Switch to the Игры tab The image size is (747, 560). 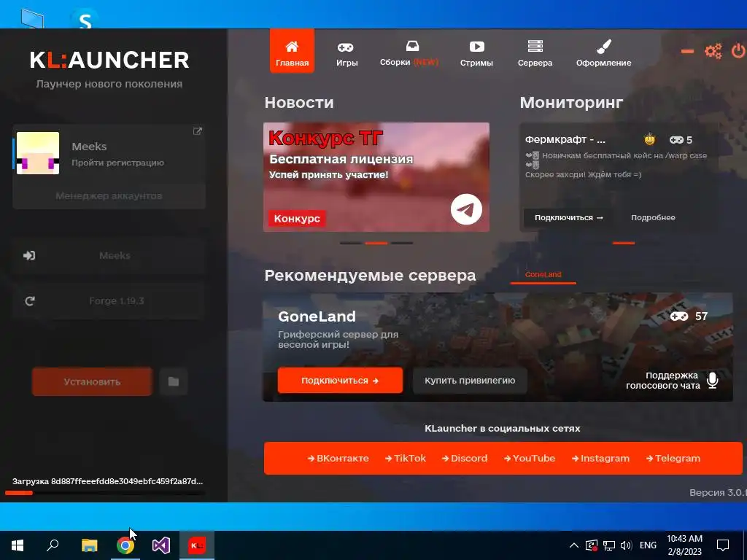pos(347,54)
